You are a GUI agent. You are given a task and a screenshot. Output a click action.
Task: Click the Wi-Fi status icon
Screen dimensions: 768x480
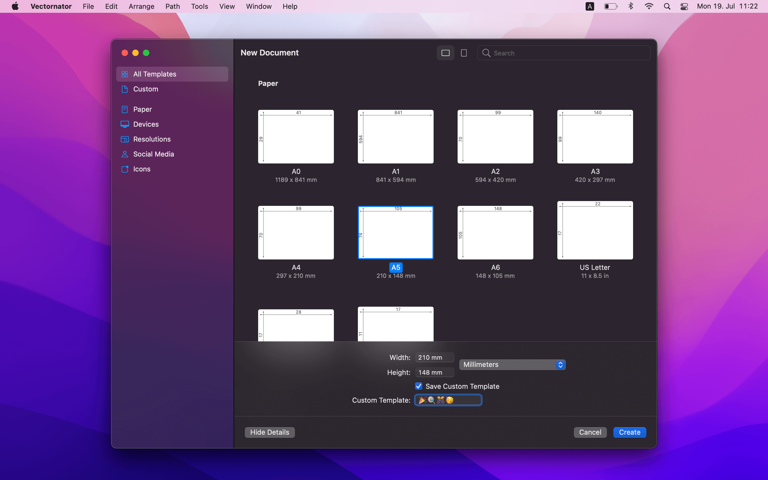[649, 6]
